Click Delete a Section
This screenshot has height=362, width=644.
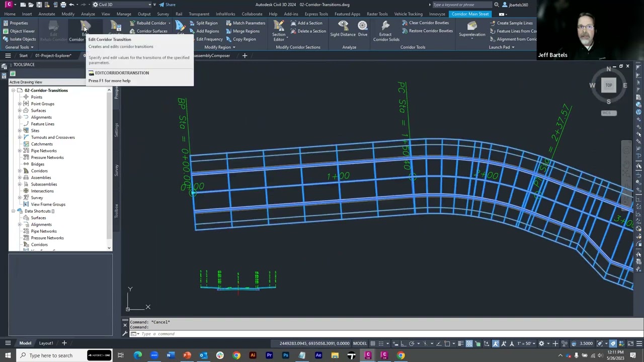pos(308,31)
